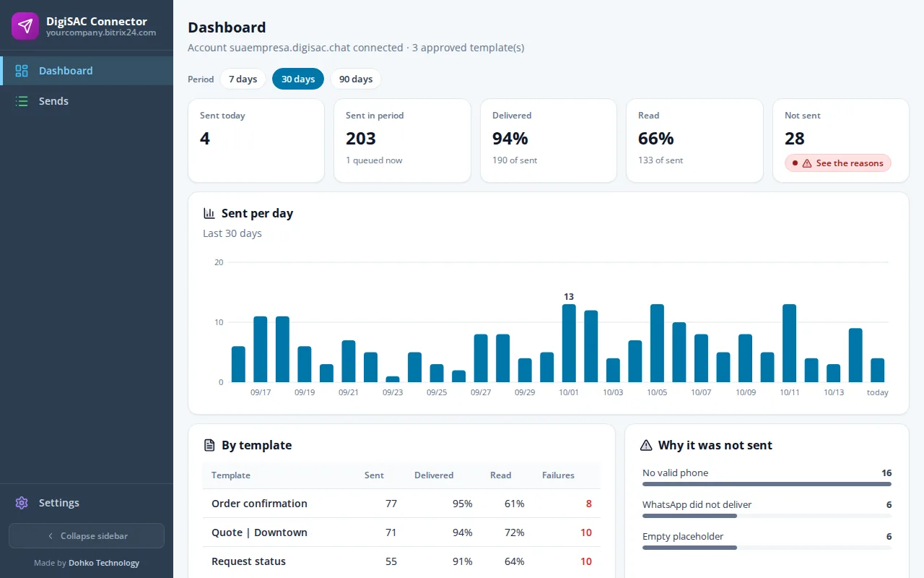Click the warning icon in See the reasons
924x578 pixels.
click(807, 163)
